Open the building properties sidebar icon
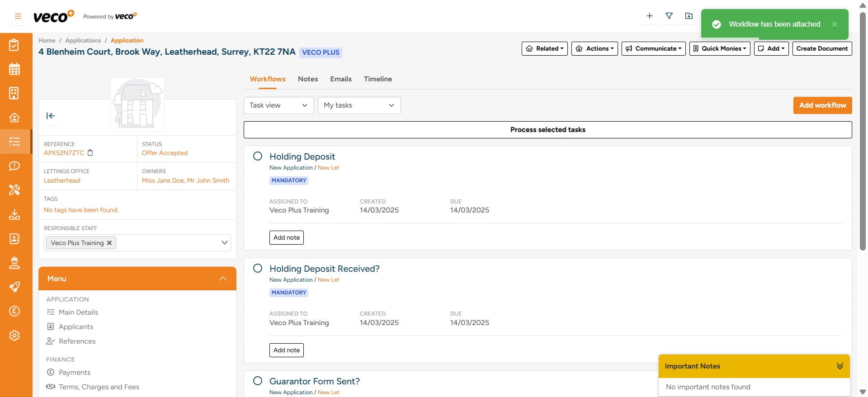The image size is (868, 397). [14, 93]
